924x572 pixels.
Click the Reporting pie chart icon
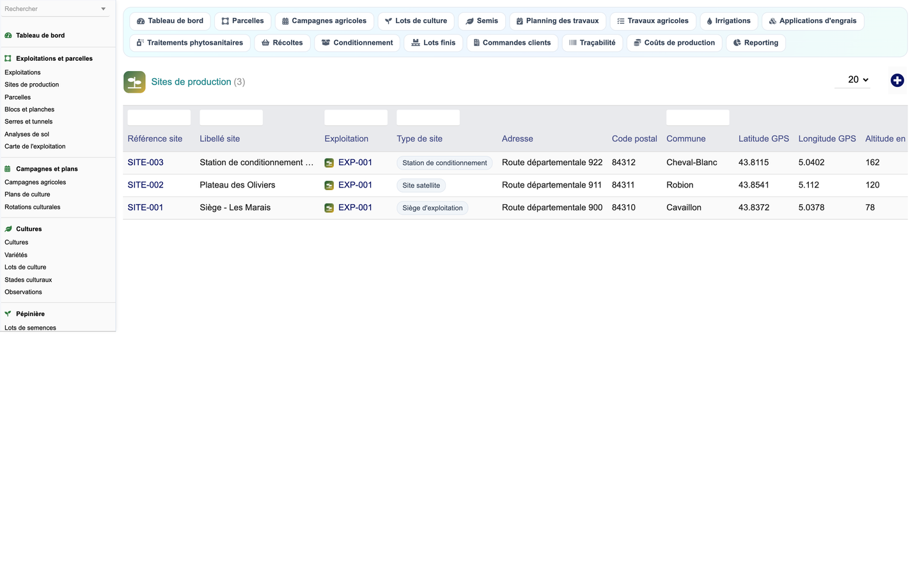coord(737,43)
